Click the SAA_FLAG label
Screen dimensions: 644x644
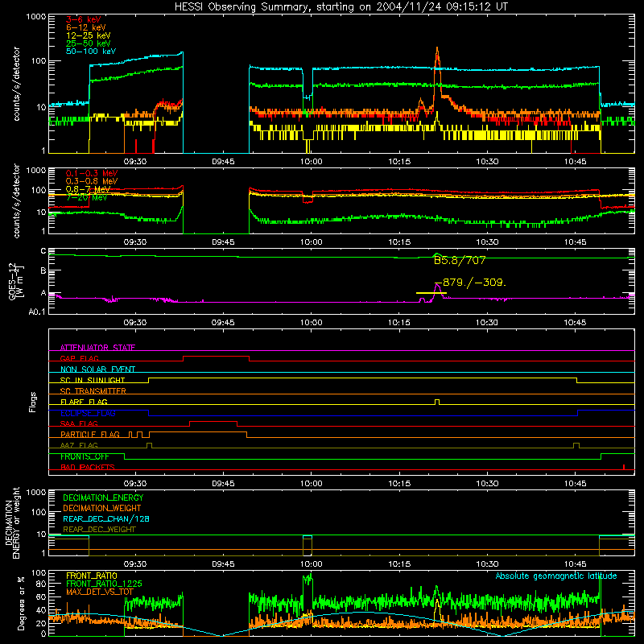click(x=79, y=424)
